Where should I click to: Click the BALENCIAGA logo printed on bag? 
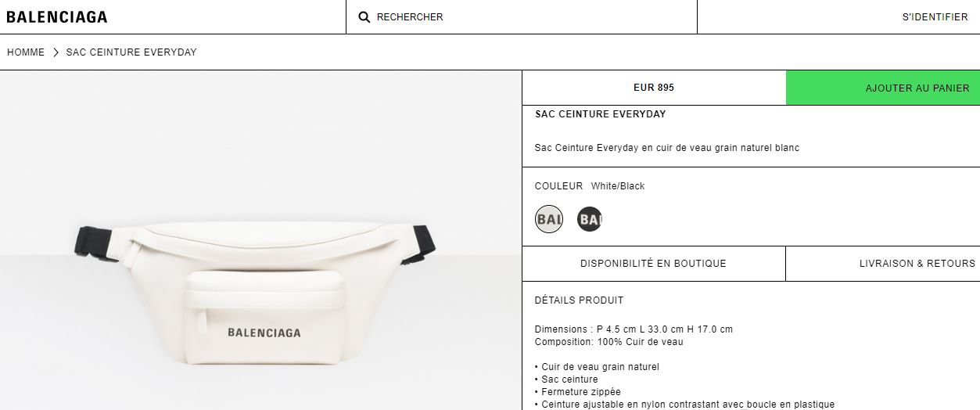[264, 333]
